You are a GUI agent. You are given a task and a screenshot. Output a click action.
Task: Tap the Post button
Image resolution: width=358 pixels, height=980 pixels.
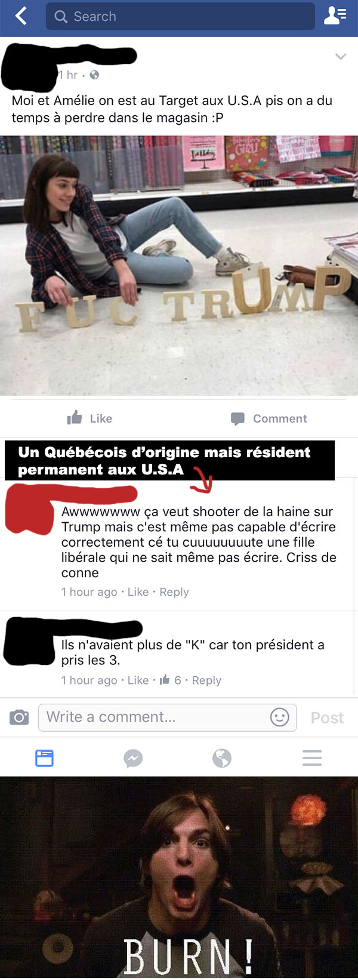327,718
